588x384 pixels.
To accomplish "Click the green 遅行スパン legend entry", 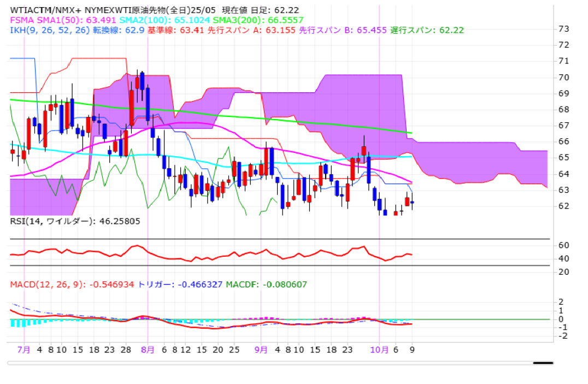I will [427, 30].
